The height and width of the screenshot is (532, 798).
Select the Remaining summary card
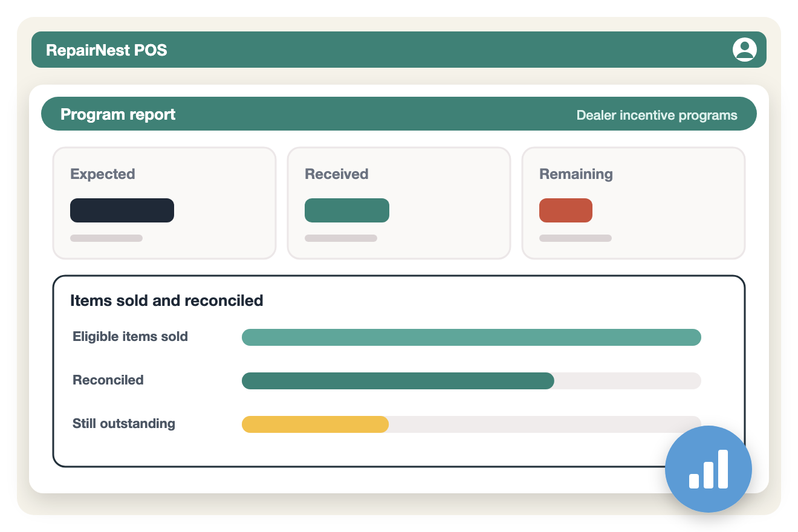(634, 203)
